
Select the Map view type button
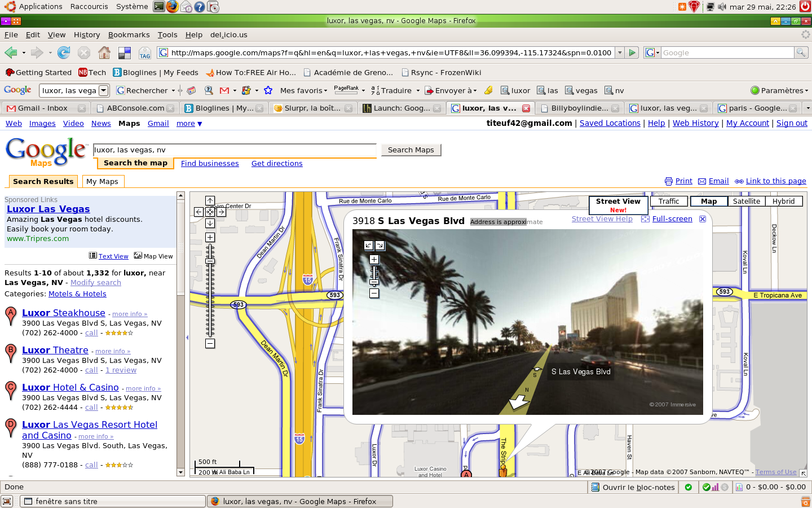pos(709,201)
